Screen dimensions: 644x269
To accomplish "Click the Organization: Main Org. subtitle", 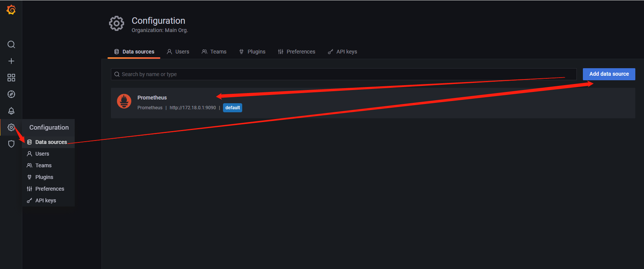I will point(160,30).
